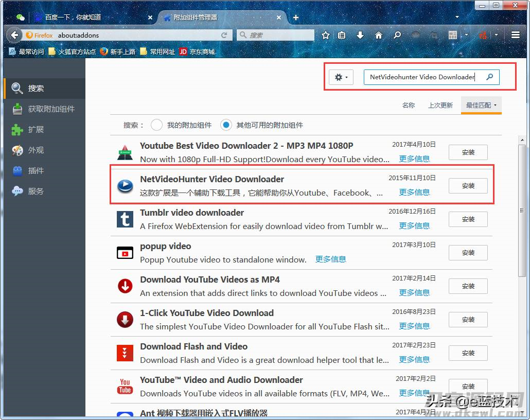Select 获取附加组件 in the sidebar
This screenshot has width=530, height=420.
point(45,109)
